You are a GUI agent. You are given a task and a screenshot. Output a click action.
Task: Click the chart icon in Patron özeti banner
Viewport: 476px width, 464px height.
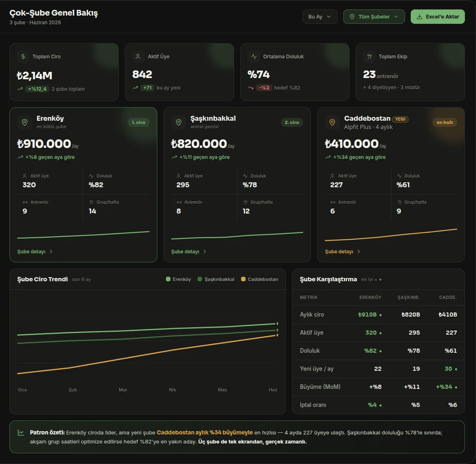point(21,432)
